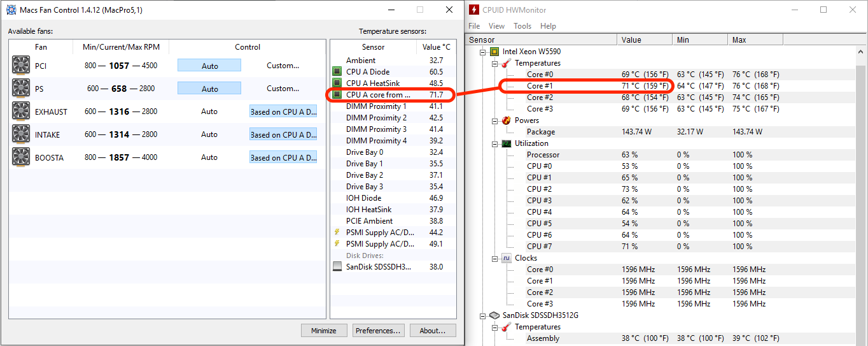Click the Intel Xeon W5590 processor icon
Viewport: 868px width, 346px height.
(x=494, y=52)
